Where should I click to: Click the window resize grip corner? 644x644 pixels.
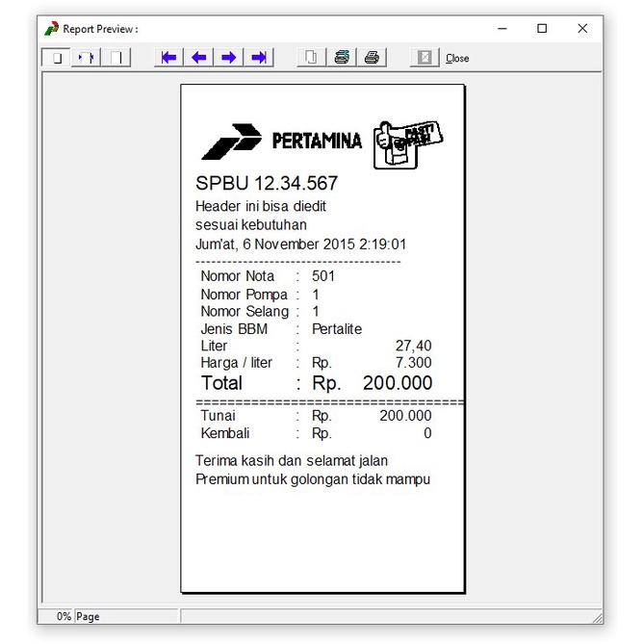coord(598,618)
